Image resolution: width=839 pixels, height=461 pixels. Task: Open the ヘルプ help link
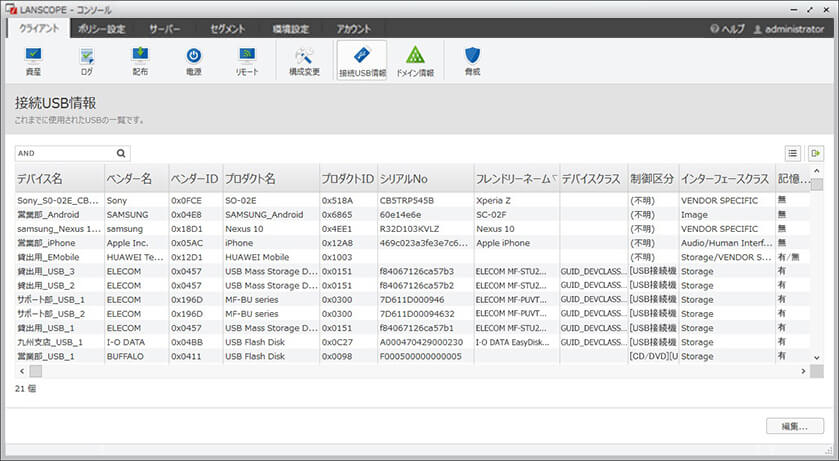pos(727,29)
